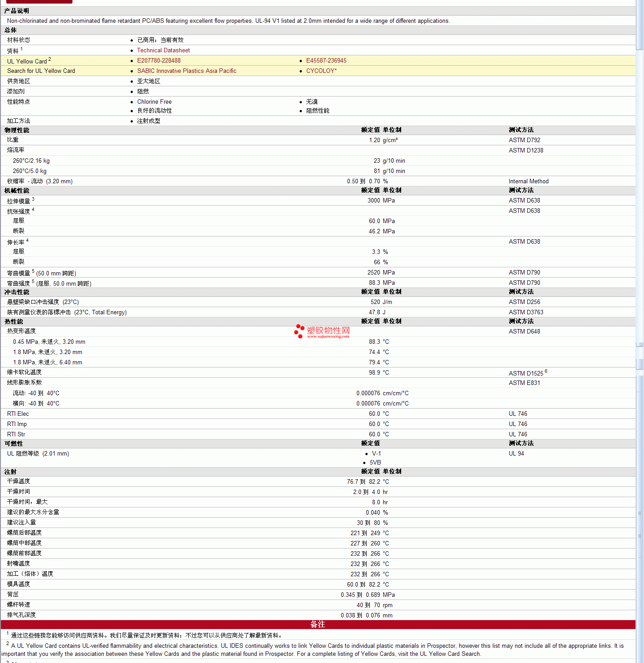Image resolution: width=644 pixels, height=663 pixels.
Task: Click the ASTM E831 test method
Action: pyautogui.click(x=524, y=383)
